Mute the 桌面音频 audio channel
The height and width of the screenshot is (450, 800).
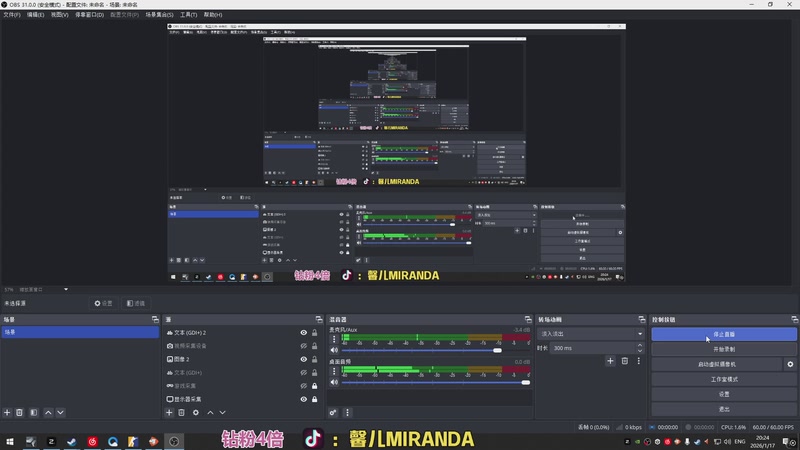(x=334, y=382)
